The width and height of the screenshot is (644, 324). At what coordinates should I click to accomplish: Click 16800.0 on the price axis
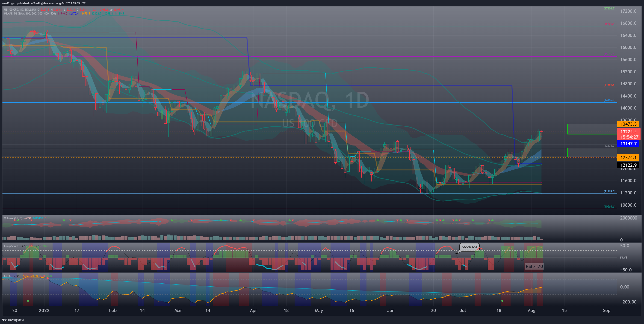point(628,23)
